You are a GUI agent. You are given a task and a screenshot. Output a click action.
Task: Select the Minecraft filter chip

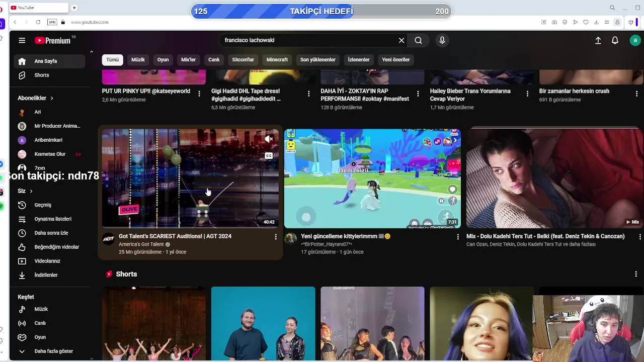coord(277,59)
